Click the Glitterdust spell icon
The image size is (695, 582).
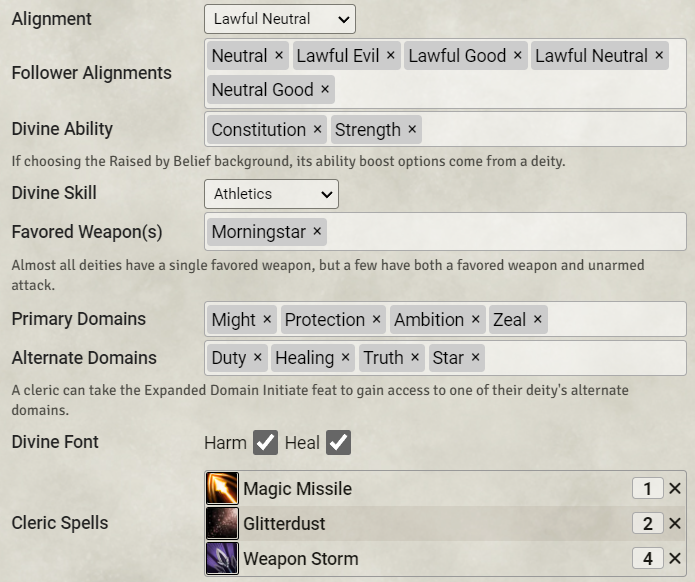click(x=222, y=524)
